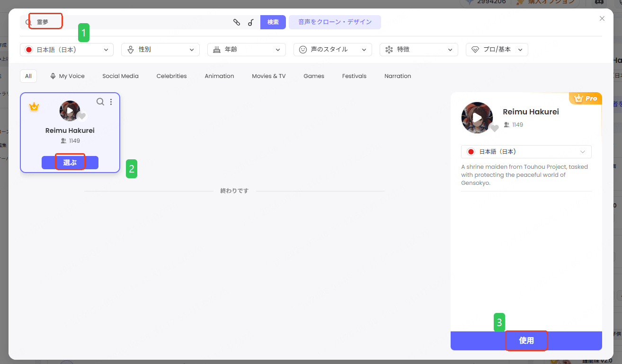Click the cake icon in 年齢 filter
This screenshot has height=364, width=622.
click(217, 50)
